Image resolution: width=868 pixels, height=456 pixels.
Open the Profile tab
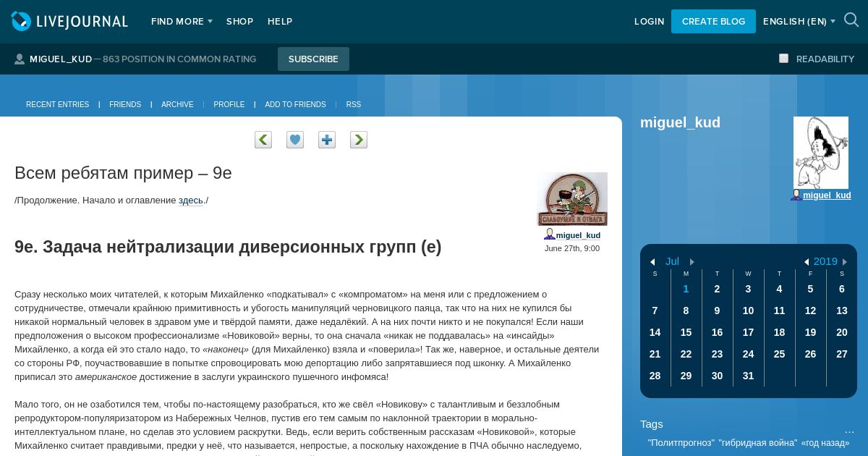point(229,105)
